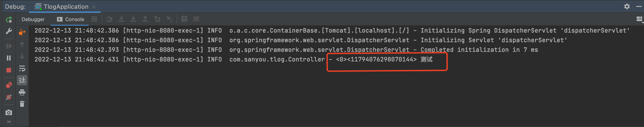
Task: Toggle soft-wrap for console output
Action: pos(22,68)
